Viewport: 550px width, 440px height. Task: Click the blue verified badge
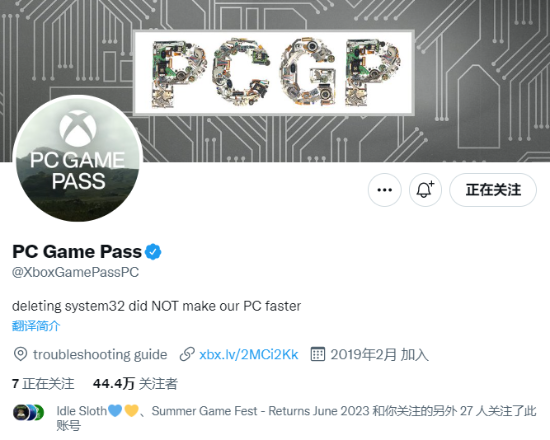coord(153,252)
